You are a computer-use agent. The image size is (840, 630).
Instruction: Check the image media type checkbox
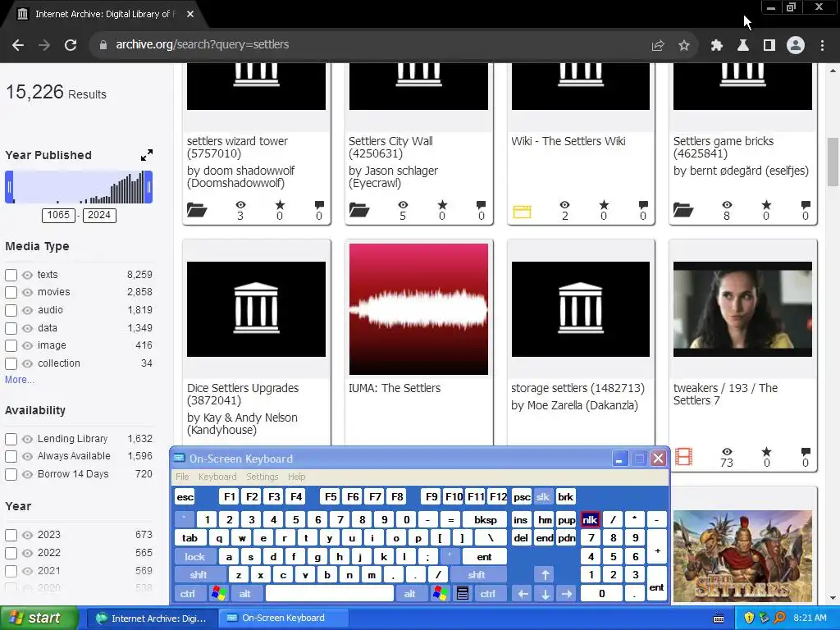coord(11,345)
